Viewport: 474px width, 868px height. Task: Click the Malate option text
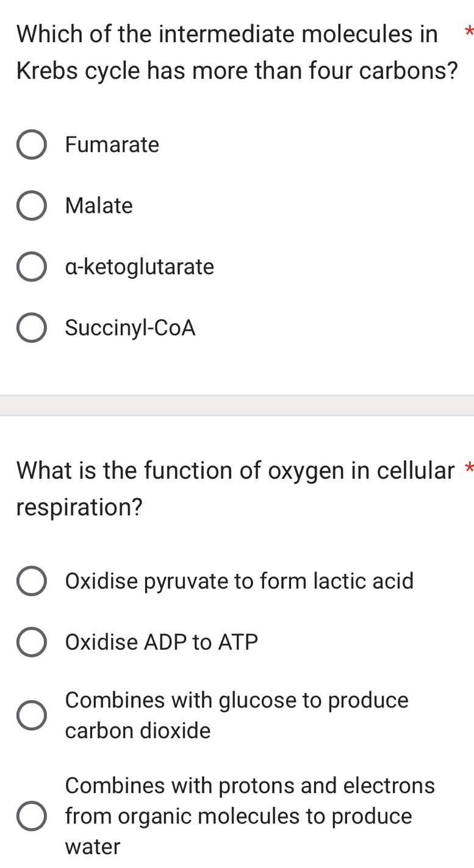98,206
